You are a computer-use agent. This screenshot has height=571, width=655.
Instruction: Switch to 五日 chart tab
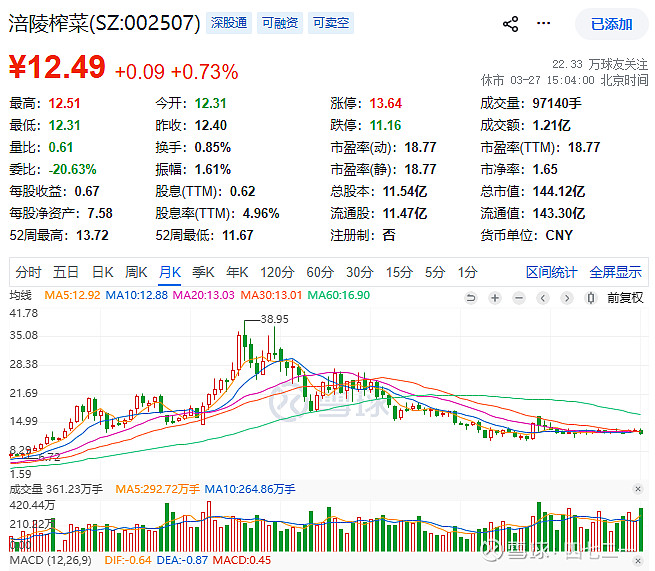coord(66,272)
